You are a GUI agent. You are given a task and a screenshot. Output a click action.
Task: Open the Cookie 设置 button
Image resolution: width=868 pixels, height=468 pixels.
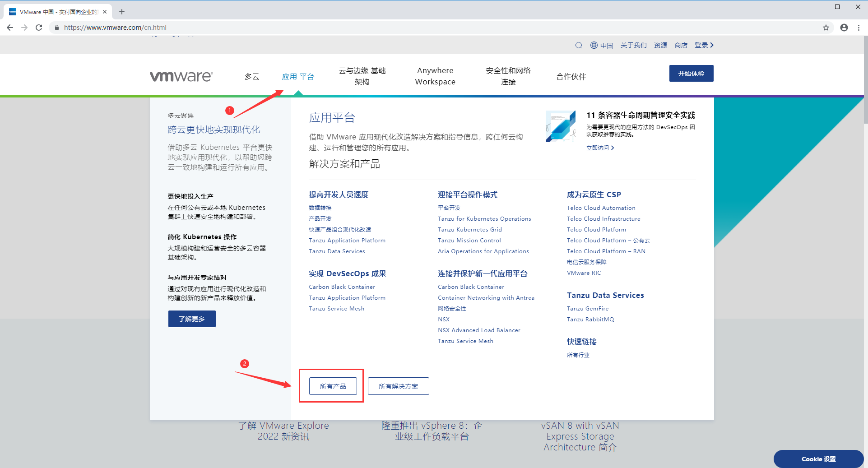tap(818, 459)
